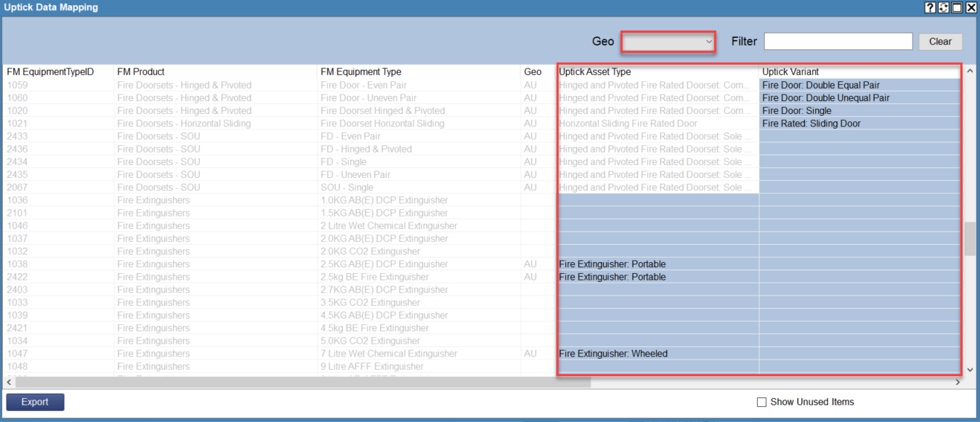Maximize the Uptick Data Mapping window
Screen dimensions: 980x422
(957, 7)
